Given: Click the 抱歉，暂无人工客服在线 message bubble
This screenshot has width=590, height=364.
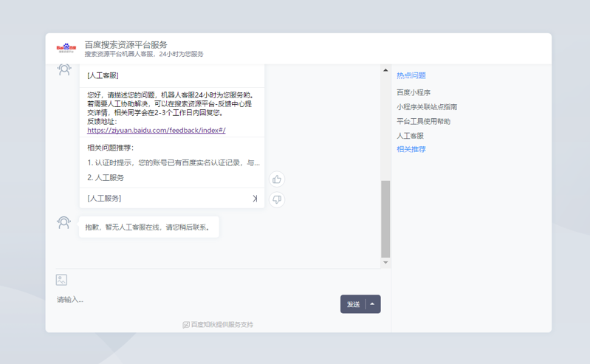Looking at the screenshot, I should click(x=149, y=227).
